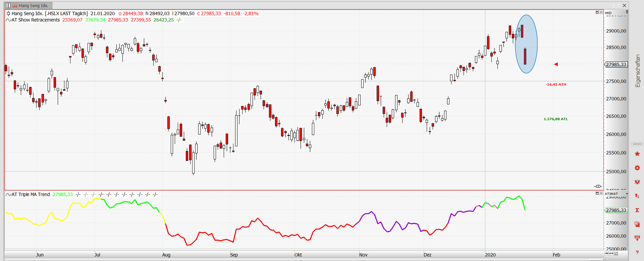This screenshot has width=644, height=261.
Task: Click the red up-down arrows icon
Action: [x=637, y=196]
